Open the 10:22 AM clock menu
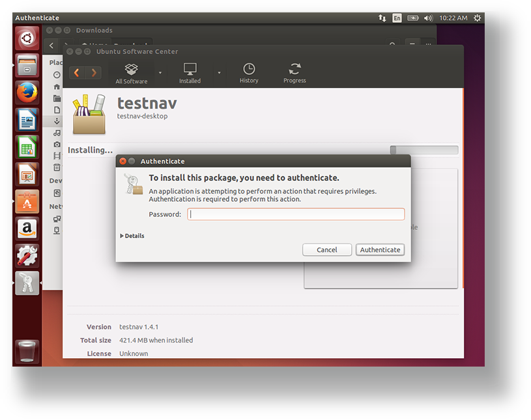 click(x=453, y=18)
